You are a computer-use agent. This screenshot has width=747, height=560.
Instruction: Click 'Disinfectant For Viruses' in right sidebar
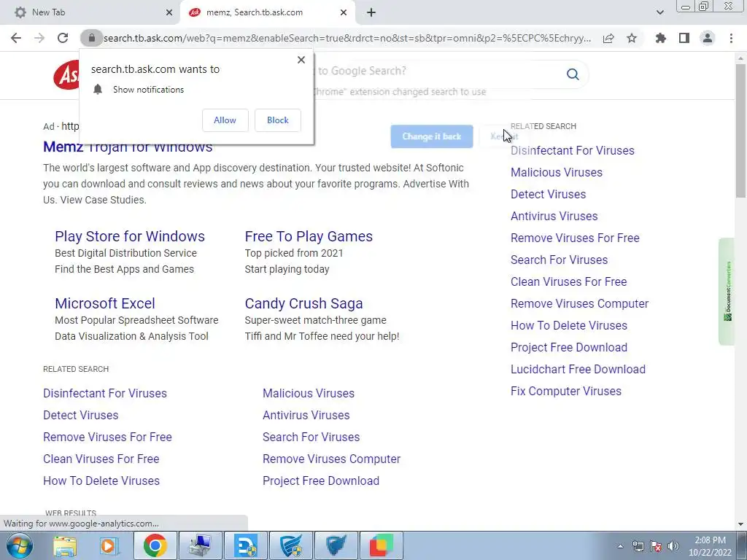click(x=573, y=150)
